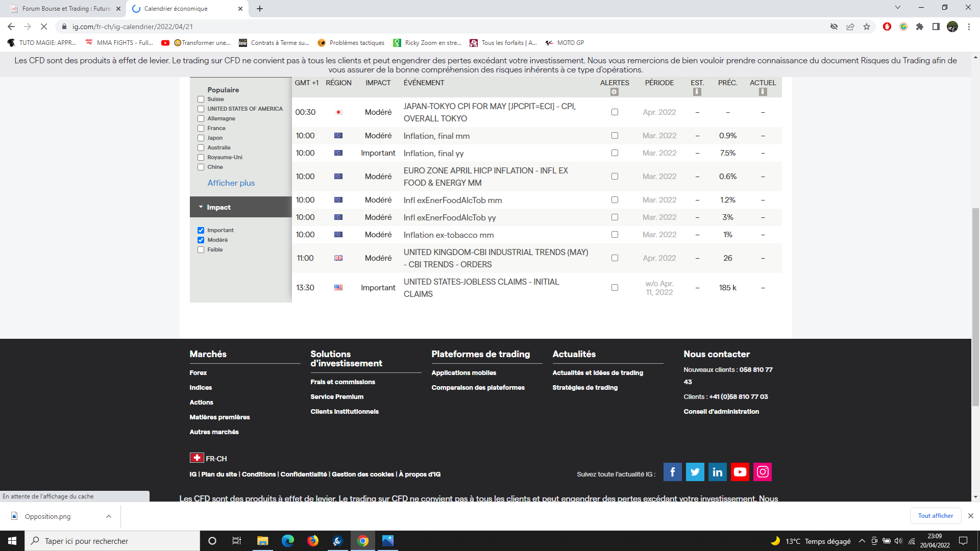
Task: Open IG's Twitter icon in footer
Action: point(695,472)
